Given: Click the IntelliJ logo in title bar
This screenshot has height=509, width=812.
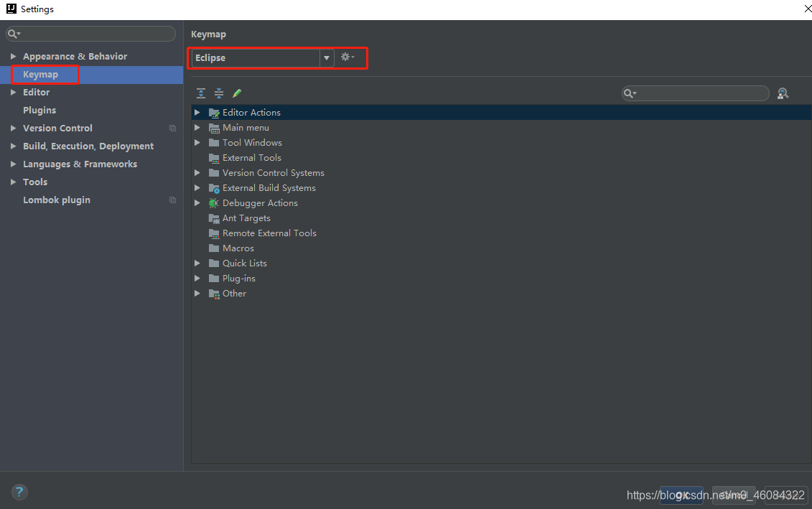Looking at the screenshot, I should pos(11,9).
